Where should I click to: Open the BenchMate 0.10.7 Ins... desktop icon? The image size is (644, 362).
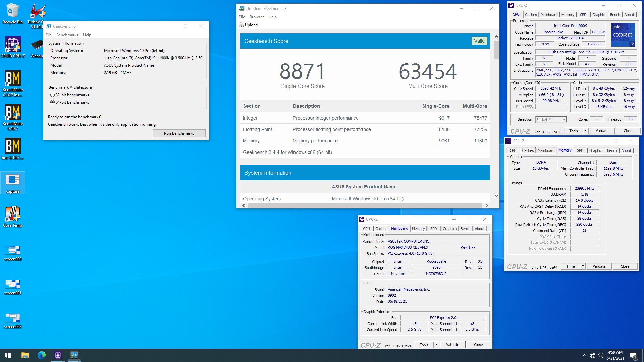click(x=13, y=83)
